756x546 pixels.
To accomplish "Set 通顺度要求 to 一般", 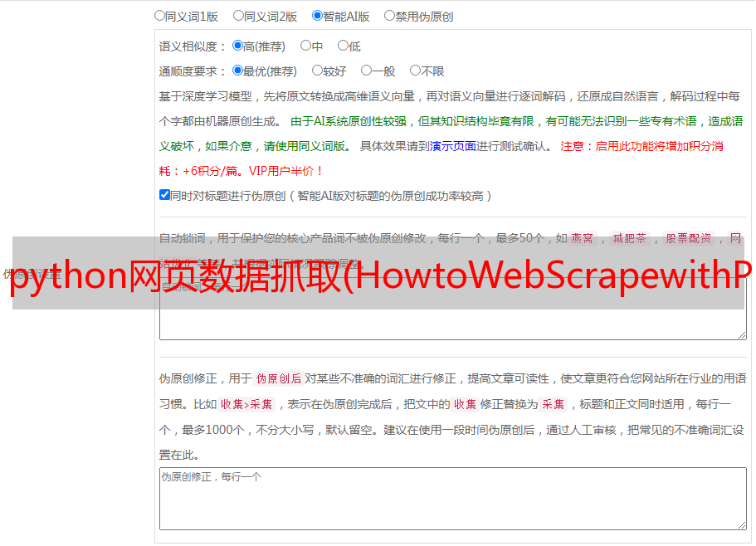I will 367,71.
